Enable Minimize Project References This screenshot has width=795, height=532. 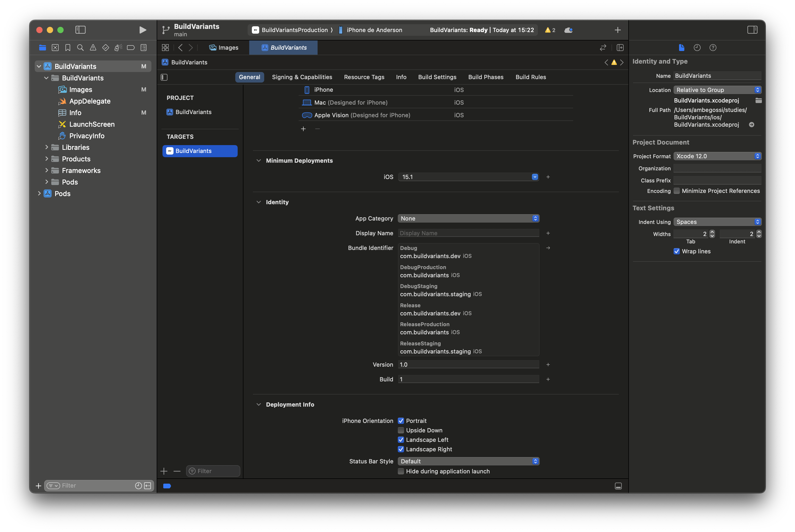point(676,191)
